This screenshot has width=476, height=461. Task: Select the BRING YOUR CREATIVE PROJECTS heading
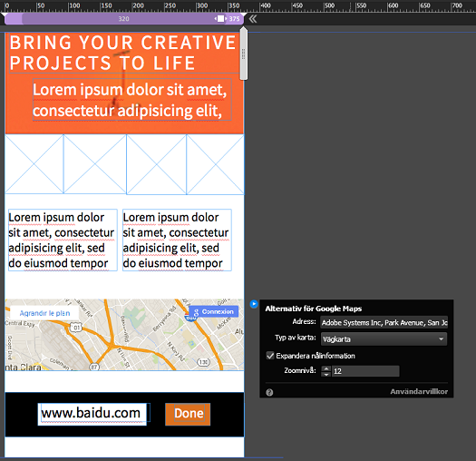pyautogui.click(x=124, y=53)
